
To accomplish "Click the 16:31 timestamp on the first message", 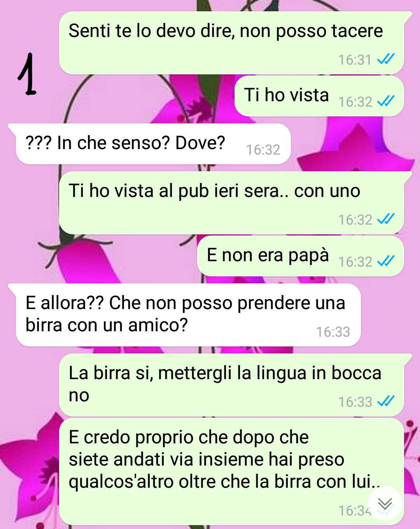I will pyautogui.click(x=355, y=60).
